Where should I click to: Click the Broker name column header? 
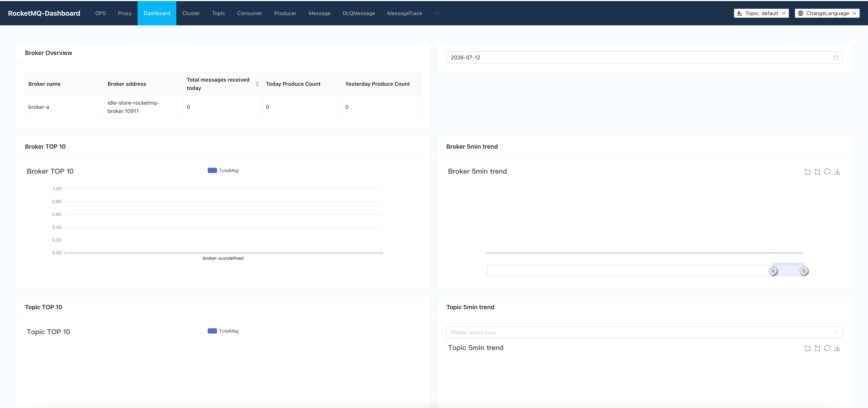(x=65, y=84)
